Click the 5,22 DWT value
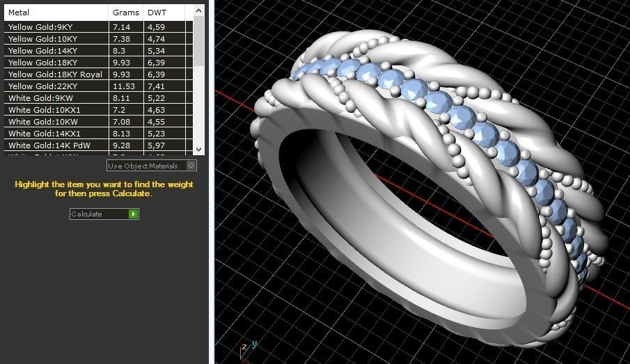The width and height of the screenshot is (630, 364). (157, 98)
